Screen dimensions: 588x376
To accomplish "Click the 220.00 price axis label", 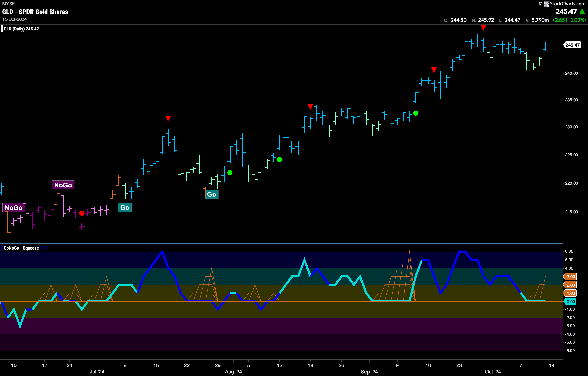I will click(571, 183).
